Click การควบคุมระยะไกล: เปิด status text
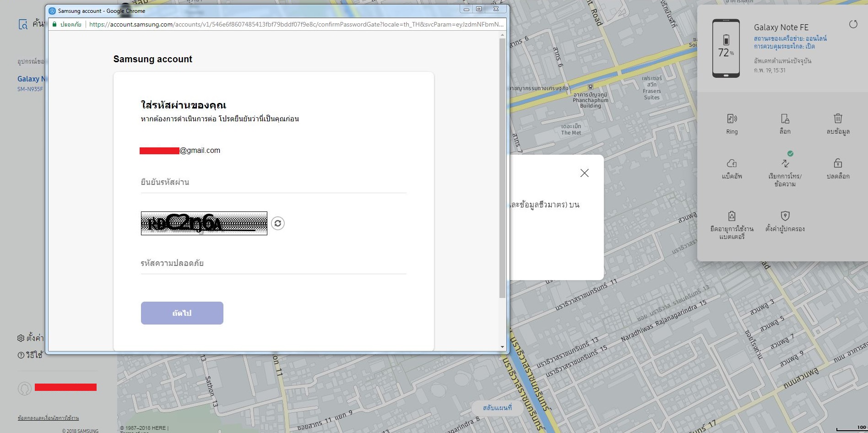Screen dimensions: 868x433 pyautogui.click(x=784, y=46)
